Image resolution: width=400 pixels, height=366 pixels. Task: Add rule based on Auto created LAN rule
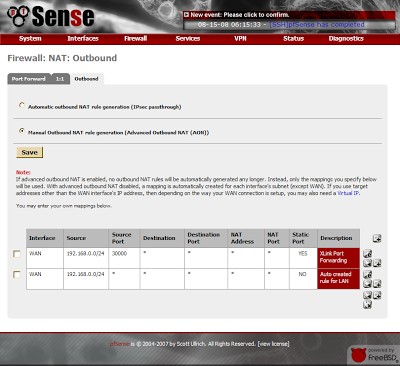point(377,284)
